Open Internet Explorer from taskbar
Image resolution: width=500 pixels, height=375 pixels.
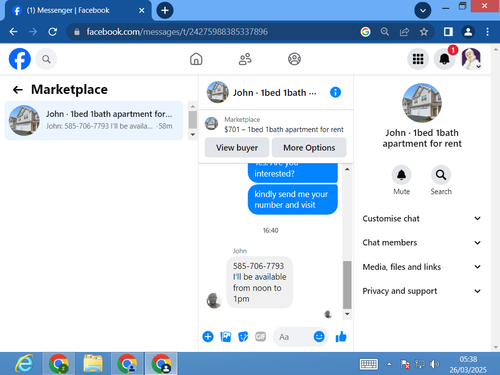click(24, 364)
